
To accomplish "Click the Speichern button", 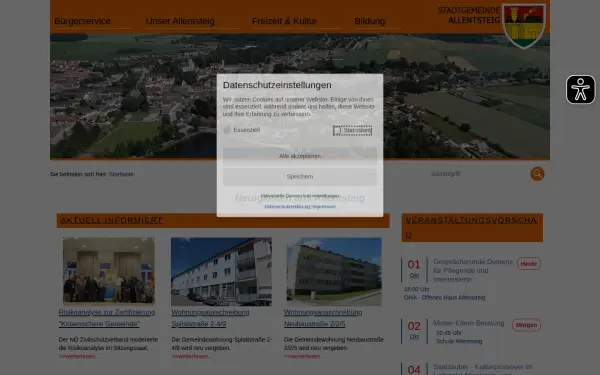I will click(300, 177).
